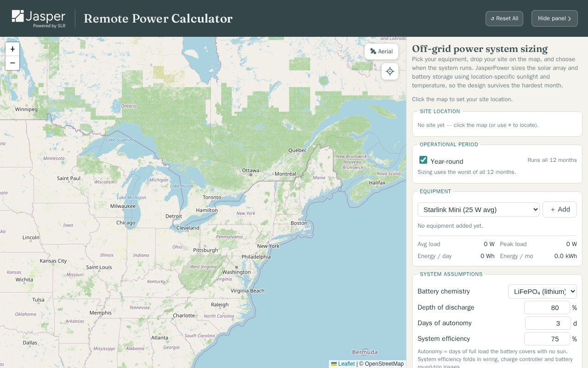Viewport: 588px width, 368px height.
Task: Click Washington on the map
Action: (237, 272)
